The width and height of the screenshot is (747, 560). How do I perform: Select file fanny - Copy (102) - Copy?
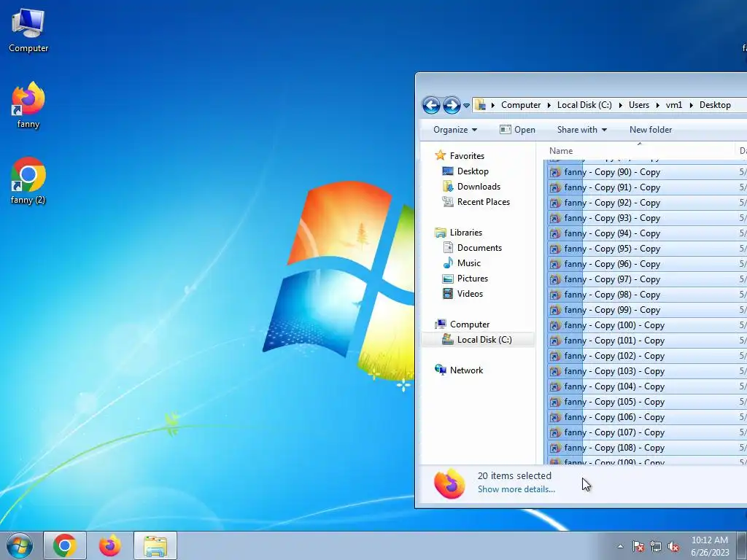pyautogui.click(x=647, y=356)
